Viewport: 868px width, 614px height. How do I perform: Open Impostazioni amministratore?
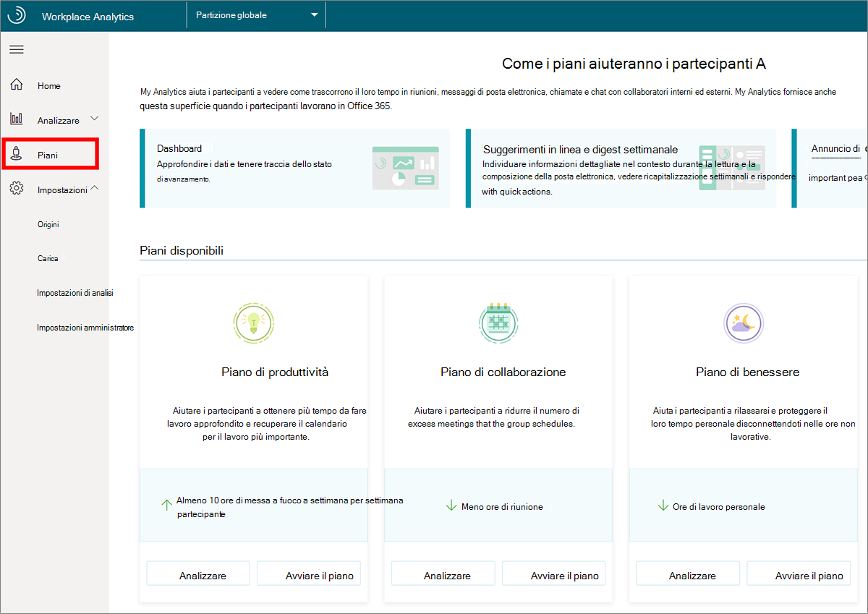pyautogui.click(x=85, y=328)
